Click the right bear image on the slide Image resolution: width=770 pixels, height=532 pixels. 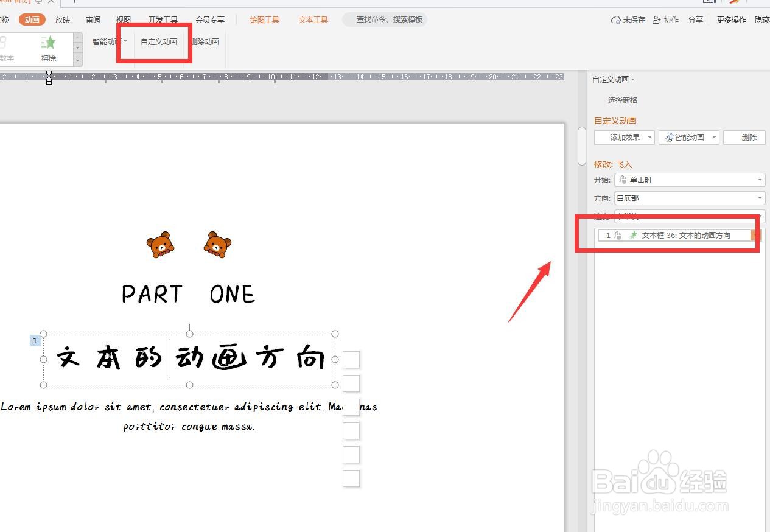click(217, 245)
